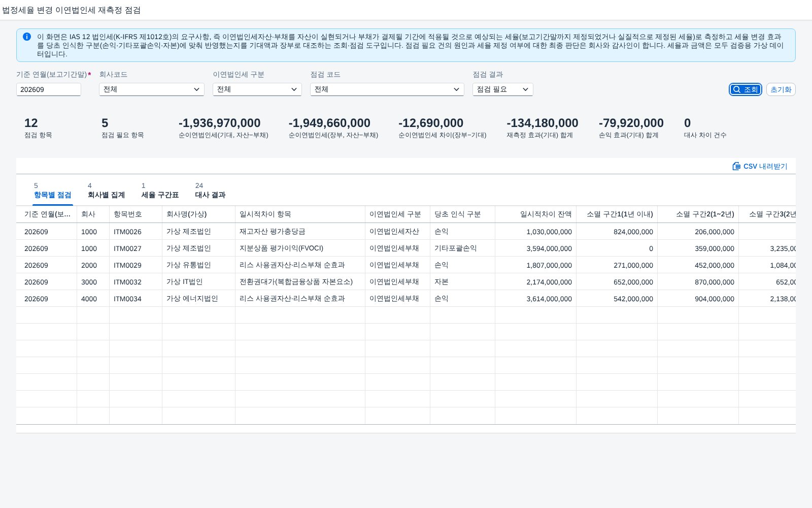Click the 이연법인세자산 cell

pyautogui.click(x=397, y=232)
